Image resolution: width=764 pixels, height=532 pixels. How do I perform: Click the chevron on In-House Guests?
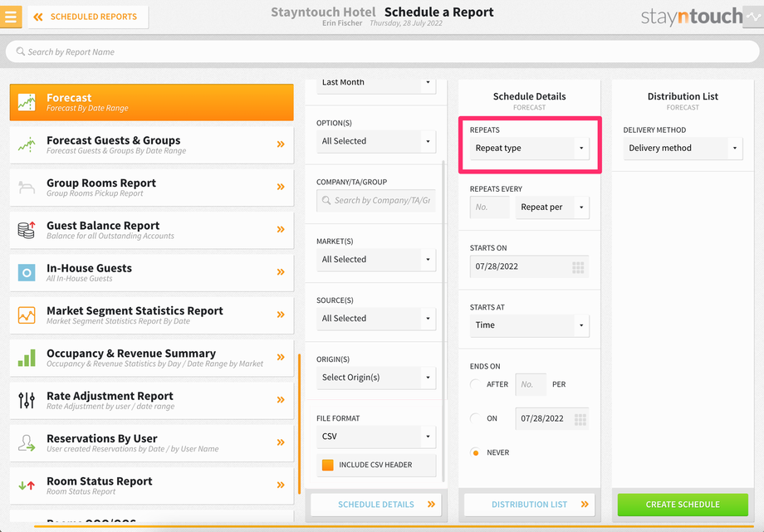tap(281, 272)
